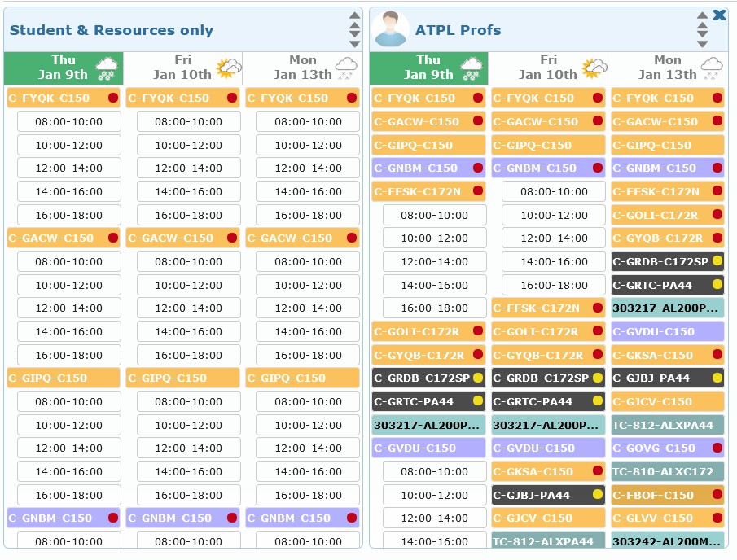
Task: Select Thu Jan 9th header in ATPL Profs
Action: click(428, 68)
